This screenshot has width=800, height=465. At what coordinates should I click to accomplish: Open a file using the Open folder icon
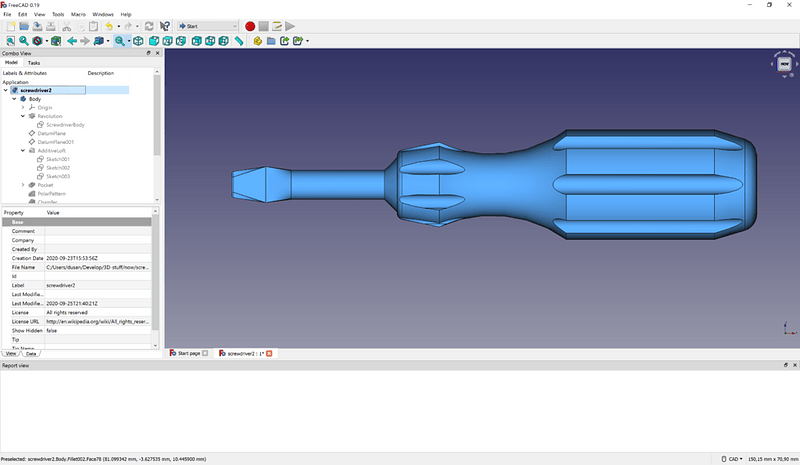[x=24, y=26]
